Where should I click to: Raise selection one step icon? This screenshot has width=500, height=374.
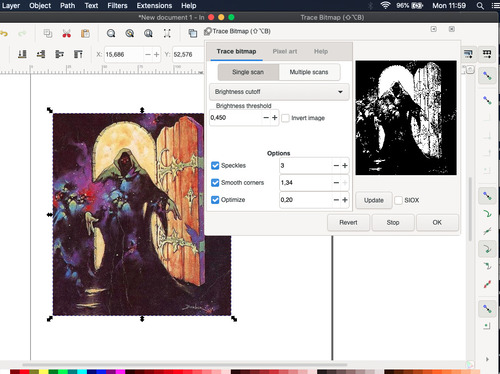point(60,54)
